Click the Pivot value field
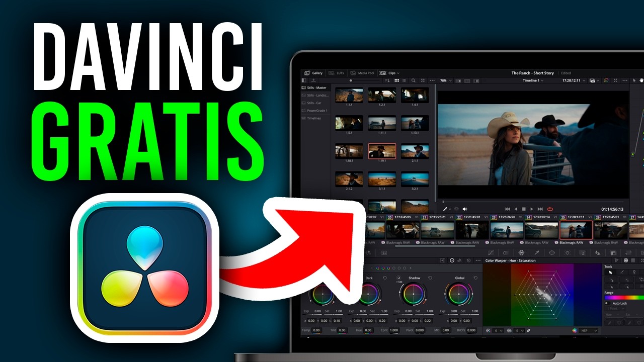Image resolution: width=644 pixels, height=362 pixels. (420, 330)
